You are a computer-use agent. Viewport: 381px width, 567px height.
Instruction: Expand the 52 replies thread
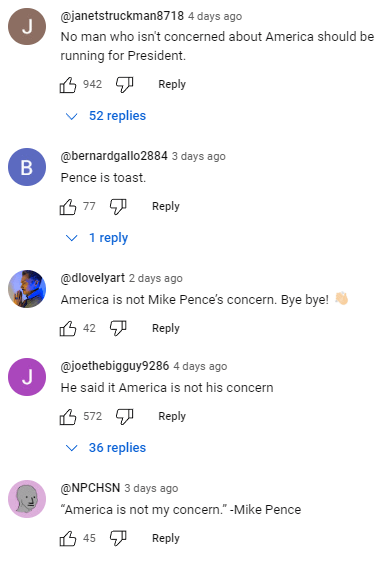[x=106, y=116]
